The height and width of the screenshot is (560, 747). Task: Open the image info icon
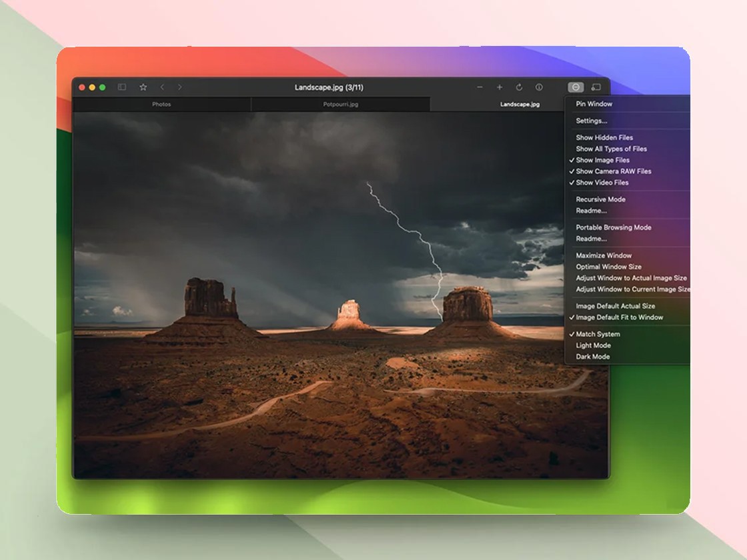coord(539,87)
